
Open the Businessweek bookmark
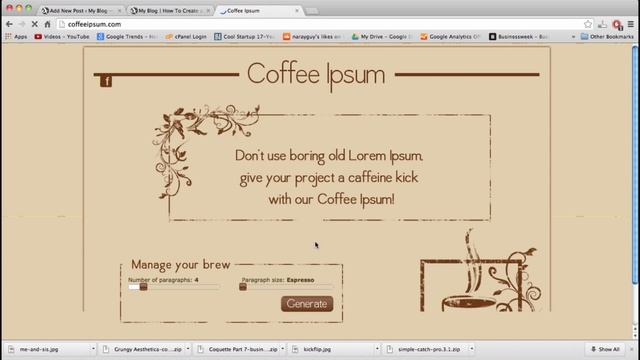coord(518,37)
